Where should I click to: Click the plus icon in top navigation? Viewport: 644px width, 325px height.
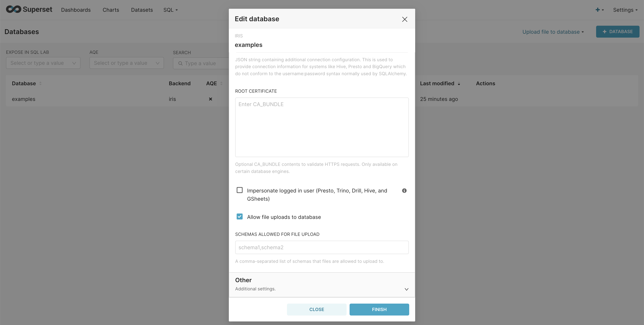click(598, 10)
